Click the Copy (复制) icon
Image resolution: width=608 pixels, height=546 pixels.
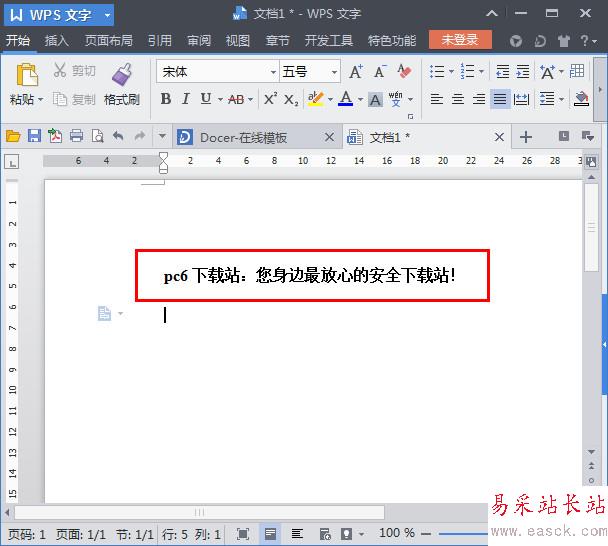click(x=59, y=99)
